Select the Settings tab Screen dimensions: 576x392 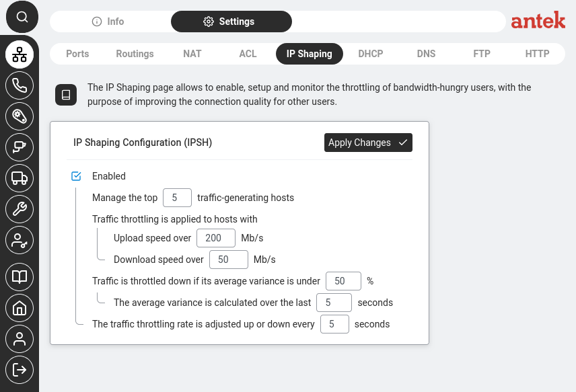pyautogui.click(x=231, y=22)
